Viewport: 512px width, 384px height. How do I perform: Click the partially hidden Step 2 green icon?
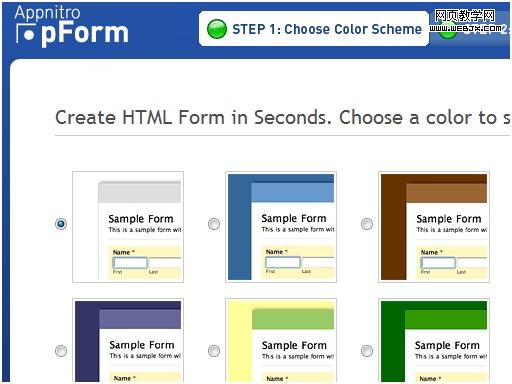click(447, 33)
